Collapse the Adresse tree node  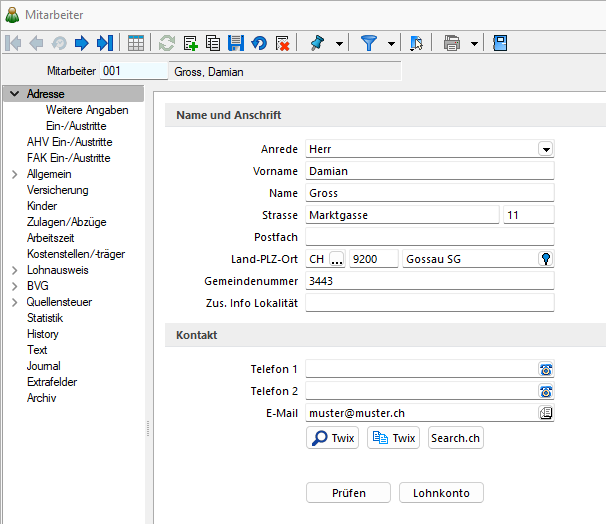click(x=14, y=94)
